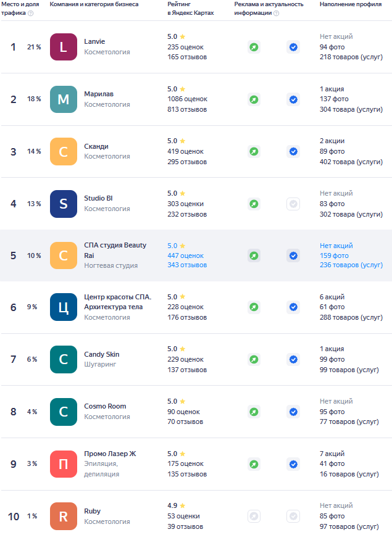This screenshot has width=392, height=540.
Task: Open the '447 оценок' rating link
Action: point(185,255)
